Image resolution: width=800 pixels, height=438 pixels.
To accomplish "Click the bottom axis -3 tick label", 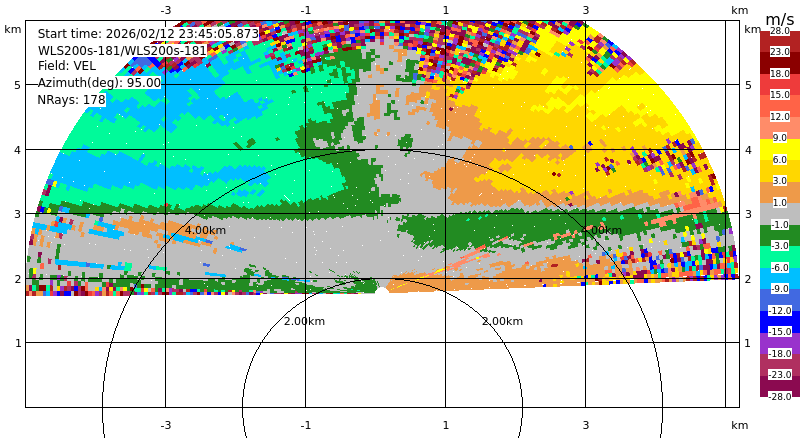I will (165, 425).
